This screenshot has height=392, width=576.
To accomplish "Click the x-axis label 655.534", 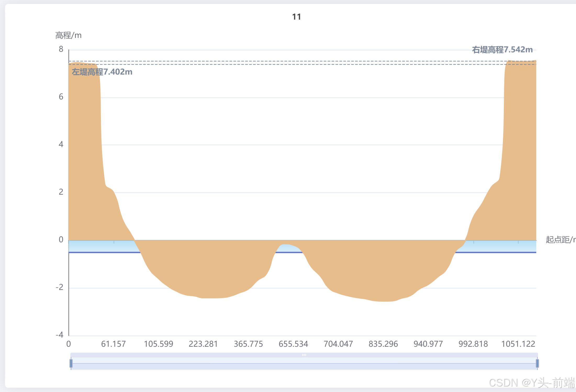I will pos(293,344).
